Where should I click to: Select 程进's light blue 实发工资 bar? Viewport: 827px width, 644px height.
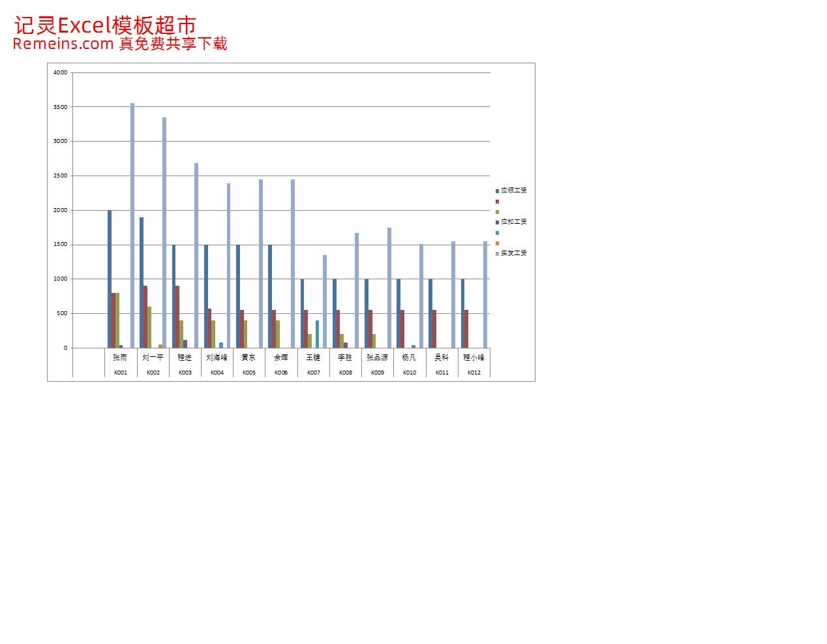pyautogui.click(x=196, y=256)
